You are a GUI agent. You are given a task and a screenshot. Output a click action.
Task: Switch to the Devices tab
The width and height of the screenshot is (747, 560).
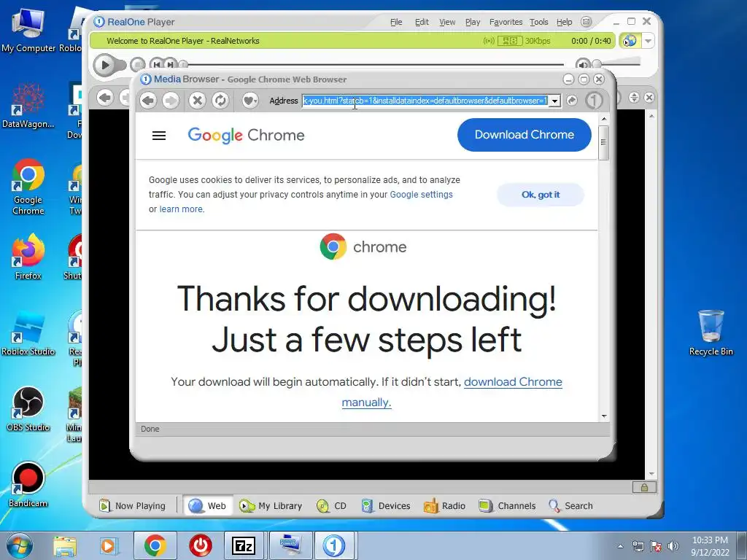pyautogui.click(x=386, y=506)
